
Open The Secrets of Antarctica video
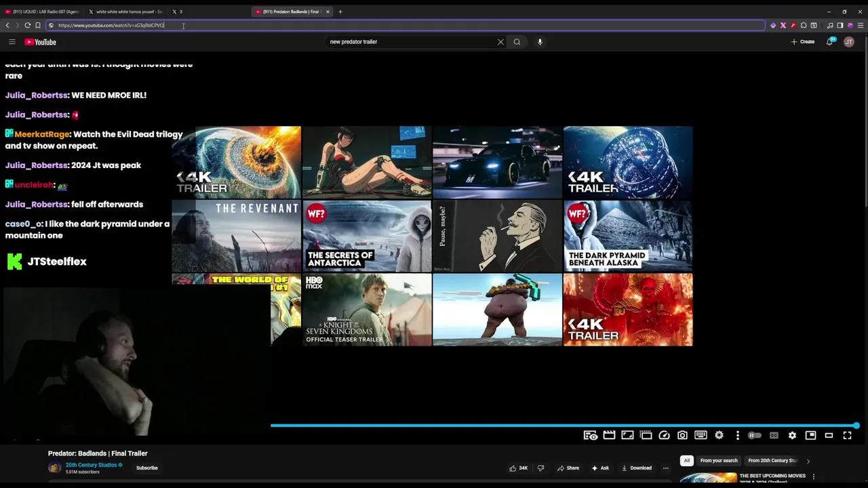coord(367,236)
